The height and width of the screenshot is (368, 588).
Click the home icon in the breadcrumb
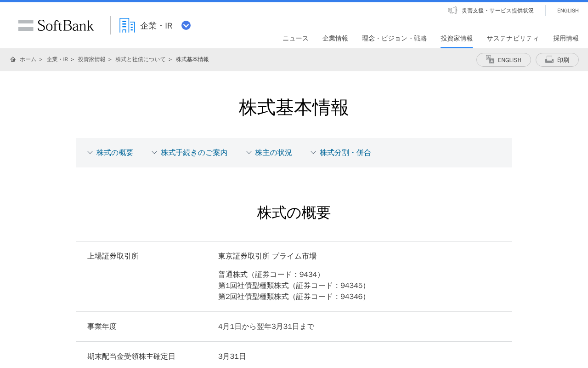point(13,59)
